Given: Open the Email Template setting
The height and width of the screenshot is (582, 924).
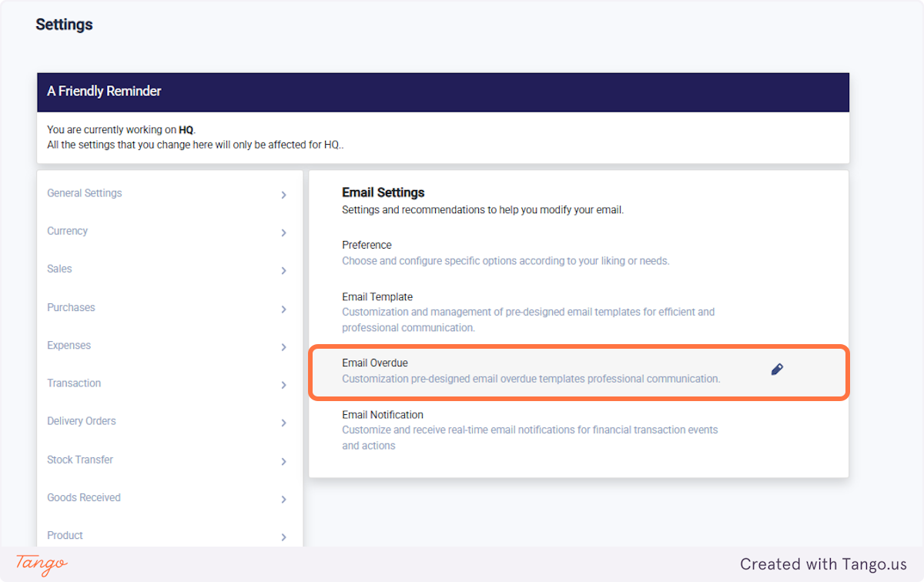Looking at the screenshot, I should 377,296.
